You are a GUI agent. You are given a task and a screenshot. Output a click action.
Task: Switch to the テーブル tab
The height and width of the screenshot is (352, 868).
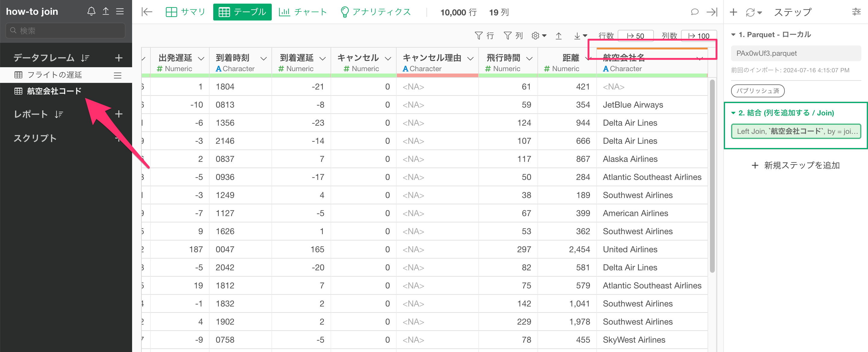click(242, 12)
